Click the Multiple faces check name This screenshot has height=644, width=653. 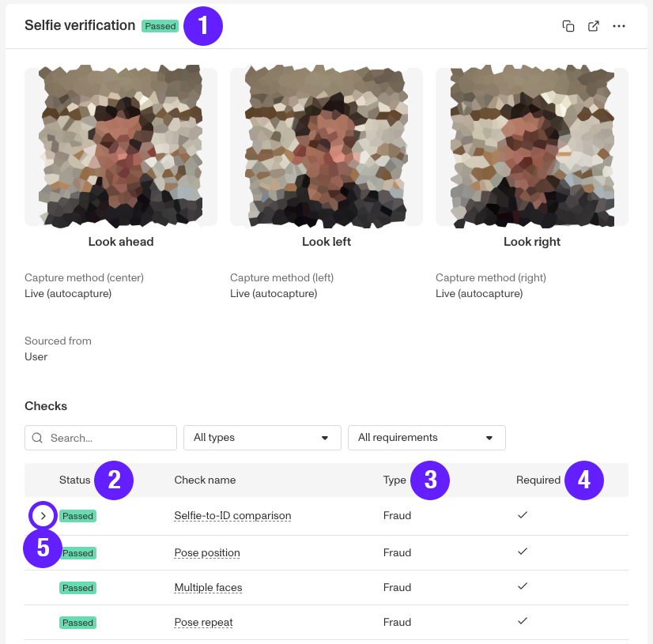point(208,587)
